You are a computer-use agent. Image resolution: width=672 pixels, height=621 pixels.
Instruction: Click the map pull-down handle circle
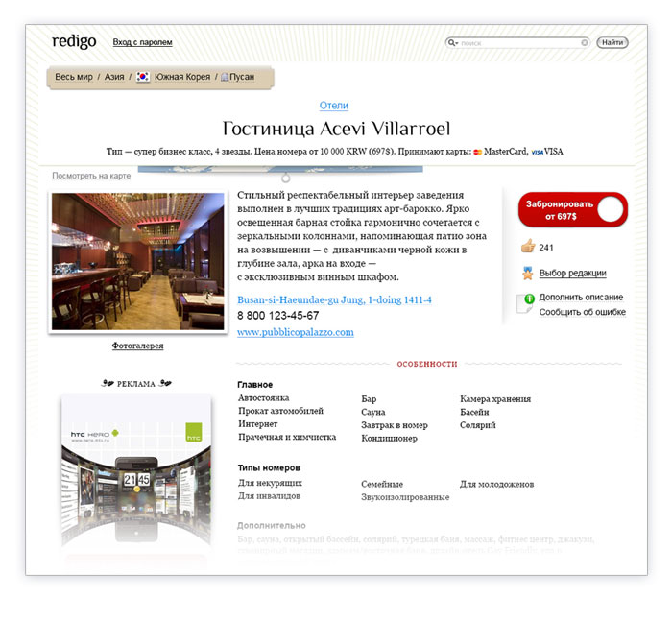[x=286, y=178]
